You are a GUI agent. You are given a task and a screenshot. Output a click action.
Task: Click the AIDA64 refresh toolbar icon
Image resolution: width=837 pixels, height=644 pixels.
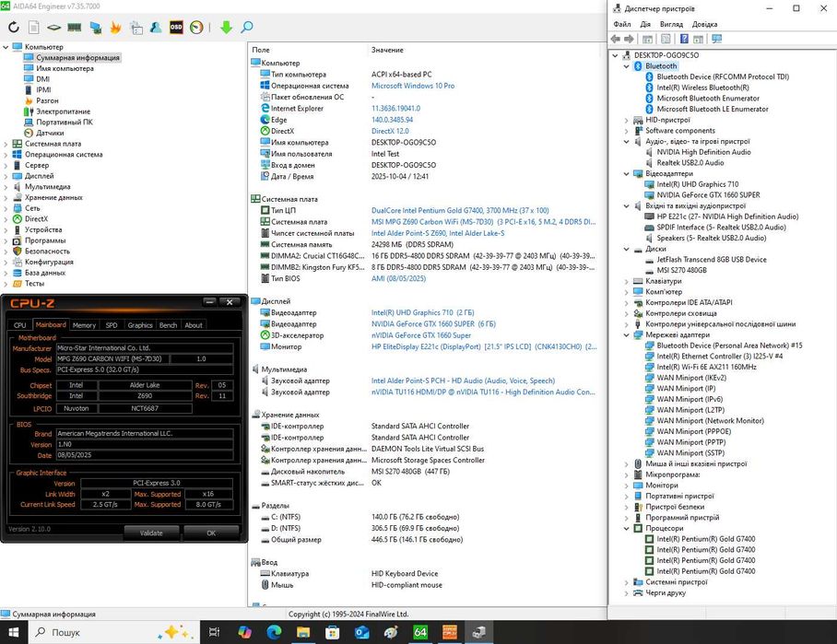coord(14,28)
